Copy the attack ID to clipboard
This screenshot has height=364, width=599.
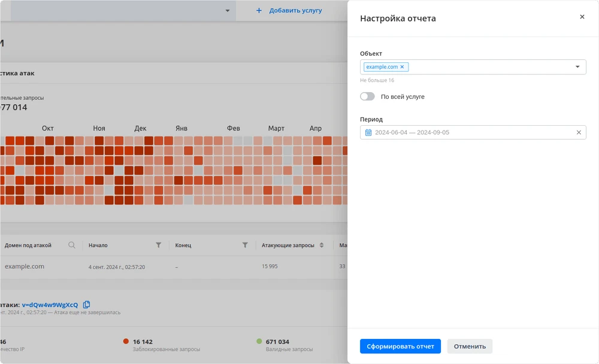(87, 305)
